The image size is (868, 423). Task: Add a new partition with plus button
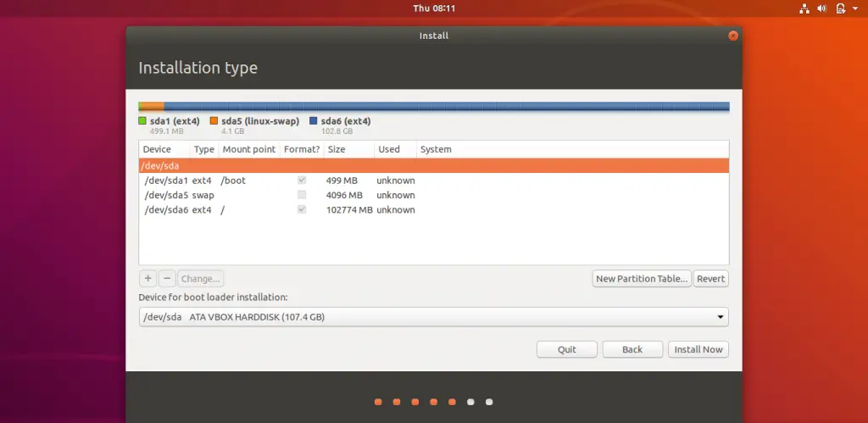click(x=147, y=279)
